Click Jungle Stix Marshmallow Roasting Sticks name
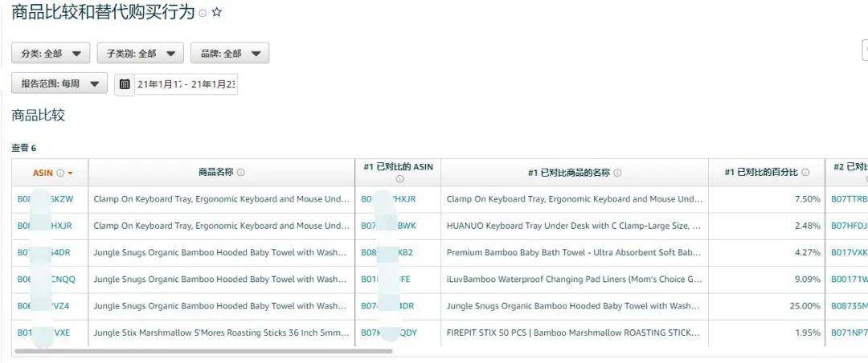The height and width of the screenshot is (363, 868). click(x=222, y=332)
